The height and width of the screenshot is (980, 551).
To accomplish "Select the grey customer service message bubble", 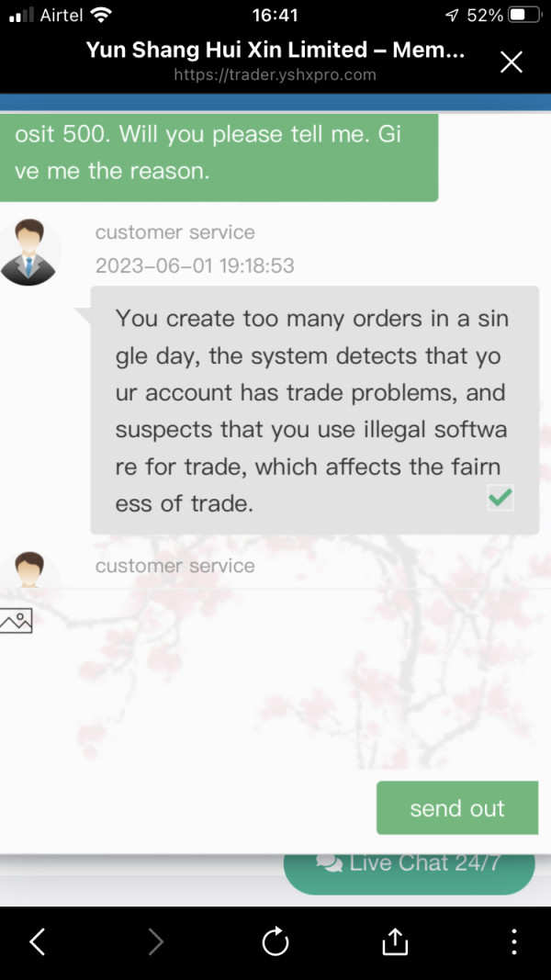I will coord(315,410).
